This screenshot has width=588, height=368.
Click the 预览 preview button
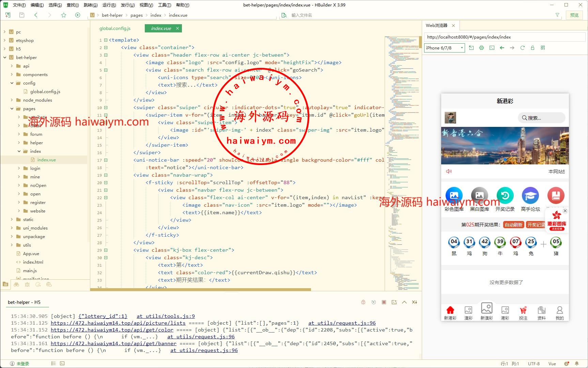(574, 15)
